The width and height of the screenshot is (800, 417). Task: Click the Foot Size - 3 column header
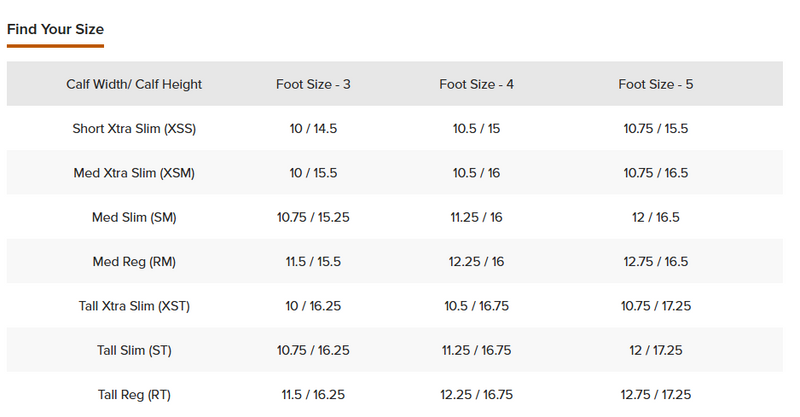pyautogui.click(x=313, y=84)
